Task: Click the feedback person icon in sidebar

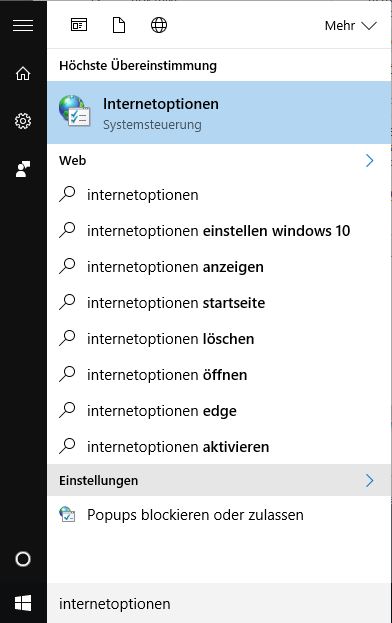Action: tap(23, 169)
